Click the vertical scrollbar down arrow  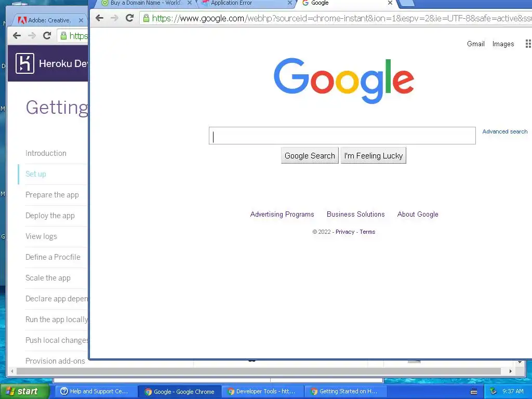point(520,362)
